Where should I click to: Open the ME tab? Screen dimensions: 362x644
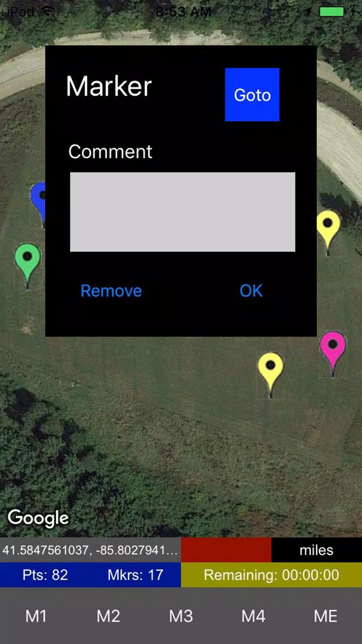click(x=326, y=616)
